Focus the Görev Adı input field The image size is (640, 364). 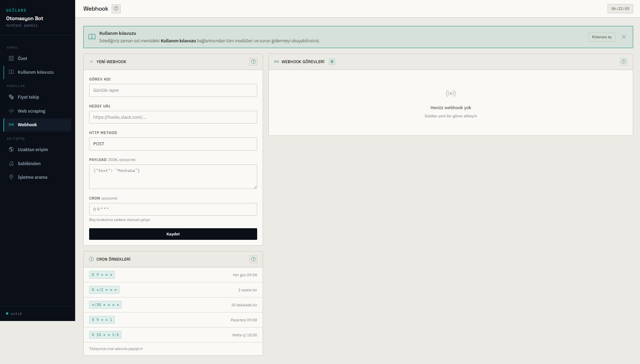point(173,90)
